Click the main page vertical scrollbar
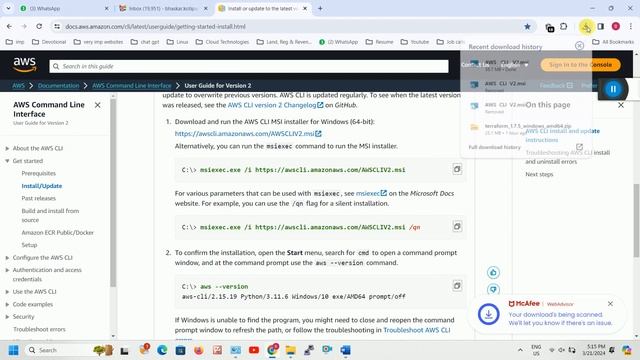The width and height of the screenshot is (640, 360). 636,220
